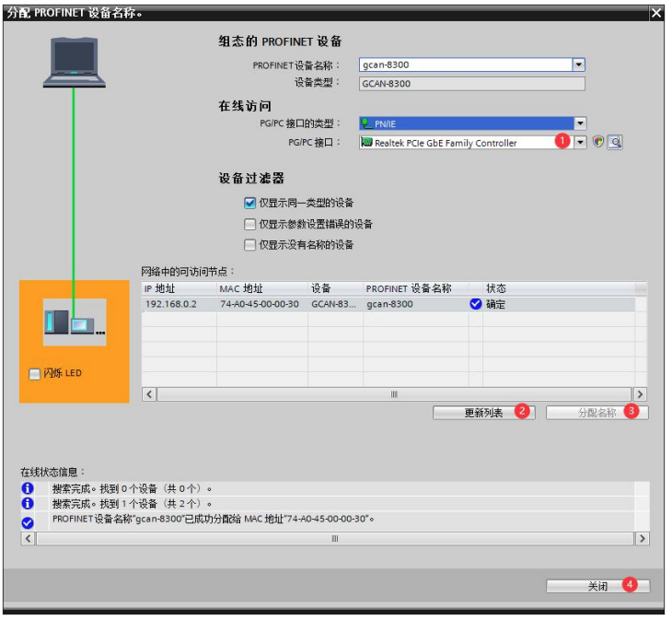Click the shield icon next to PG/PC interface
672x620 pixels.
pos(597,142)
